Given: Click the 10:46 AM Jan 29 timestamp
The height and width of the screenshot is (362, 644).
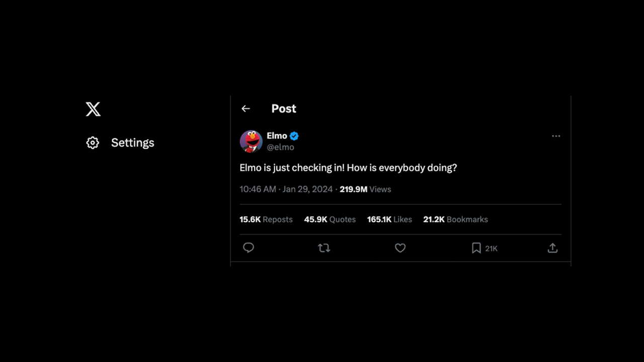Looking at the screenshot, I should (286, 189).
